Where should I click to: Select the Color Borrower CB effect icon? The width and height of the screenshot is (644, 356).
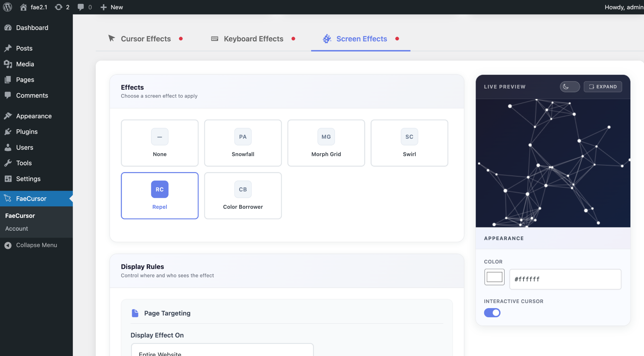243,189
